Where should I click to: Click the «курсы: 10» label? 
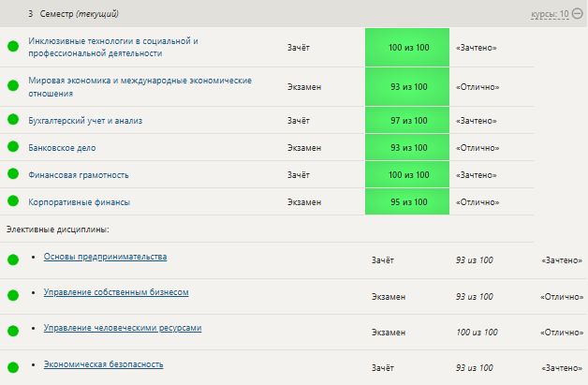point(550,14)
